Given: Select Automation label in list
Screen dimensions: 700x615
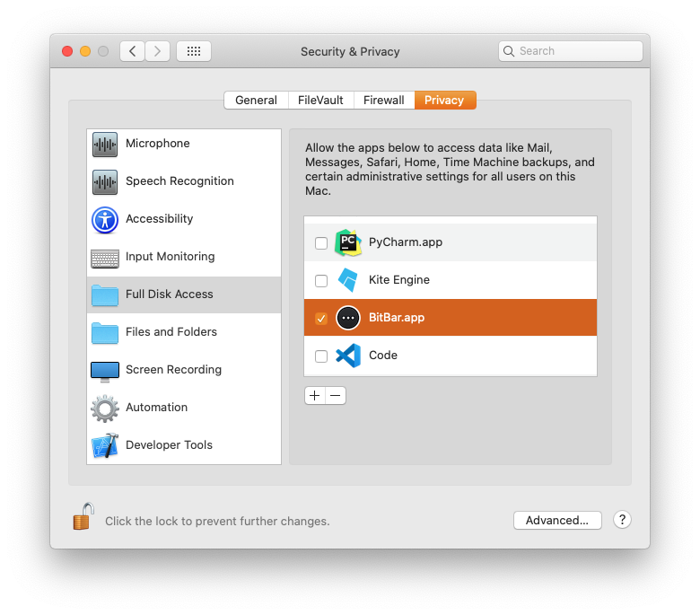Looking at the screenshot, I should click(157, 408).
